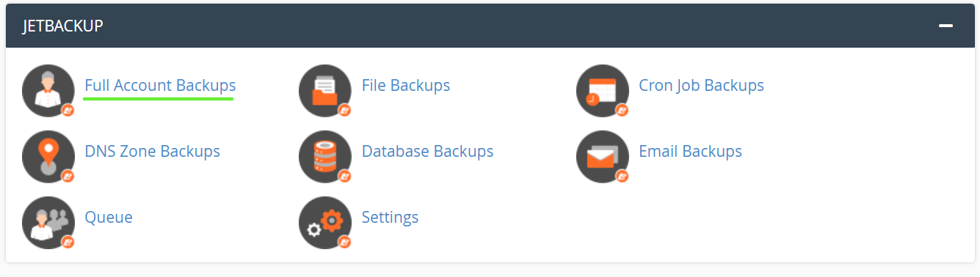Click the orange badge on Settings icon
Screen dimensions: 980x277
pyautogui.click(x=344, y=242)
